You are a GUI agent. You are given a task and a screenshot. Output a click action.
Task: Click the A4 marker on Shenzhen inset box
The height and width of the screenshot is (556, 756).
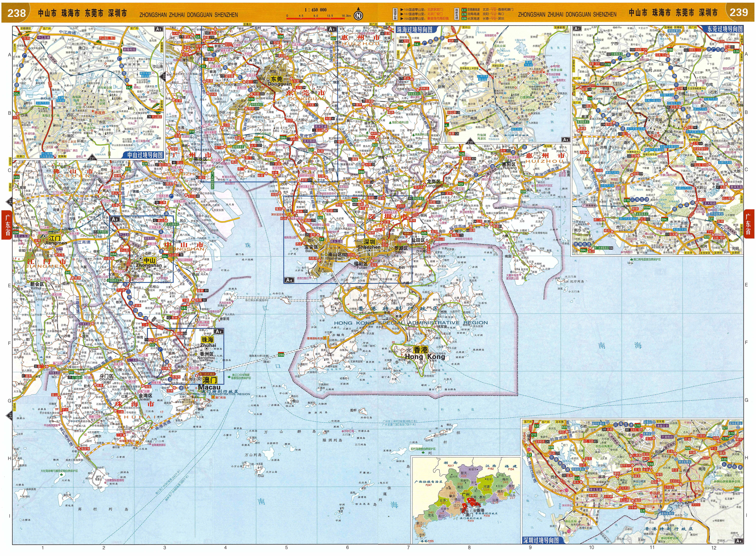[x=289, y=280]
